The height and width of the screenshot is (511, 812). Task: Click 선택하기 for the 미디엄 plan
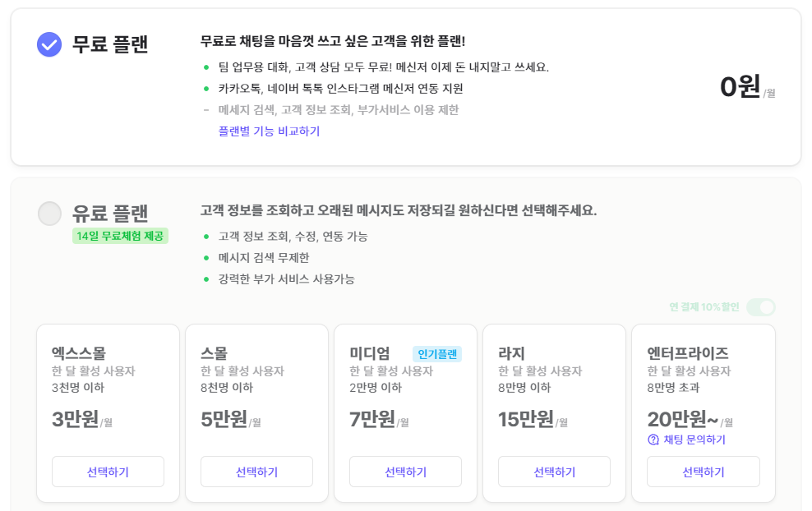tap(405, 472)
